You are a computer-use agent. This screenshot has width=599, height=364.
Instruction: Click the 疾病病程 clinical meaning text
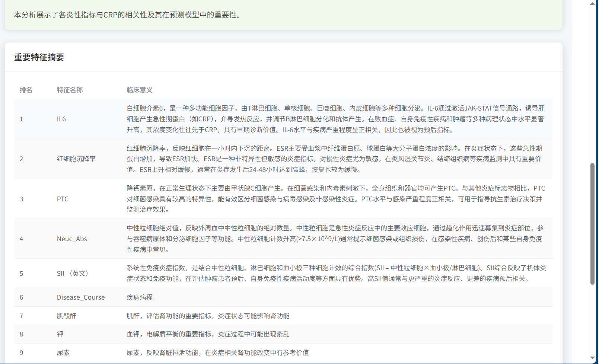139,297
